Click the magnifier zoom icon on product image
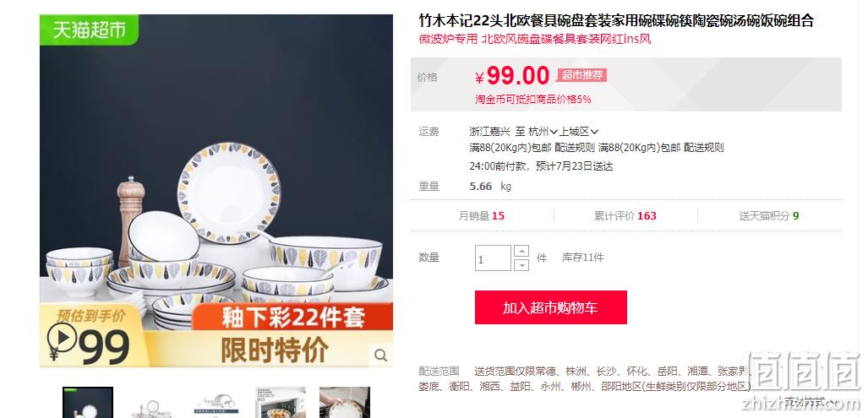Image resolution: width=868 pixels, height=418 pixels. 381,355
